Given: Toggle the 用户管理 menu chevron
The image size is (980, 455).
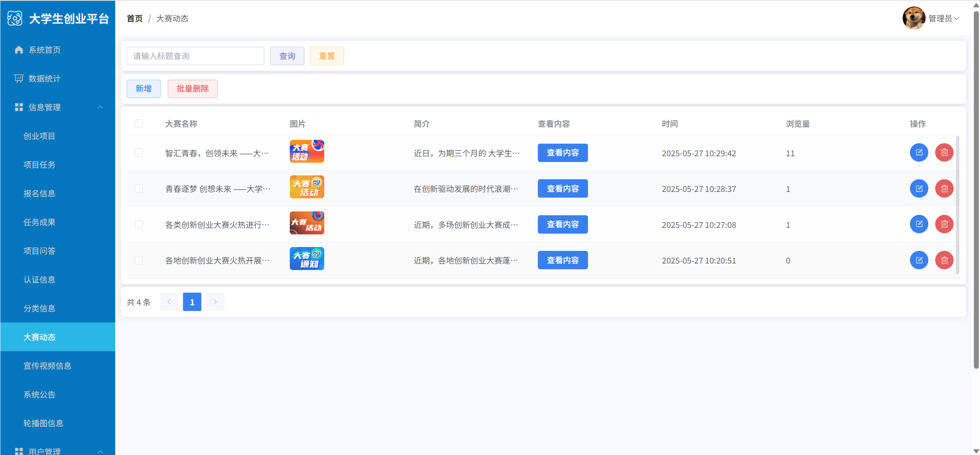Looking at the screenshot, I should pyautogui.click(x=100, y=451).
